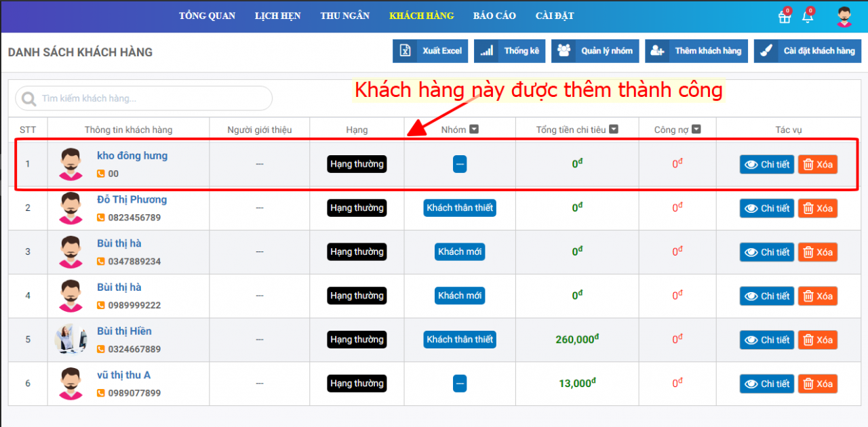868x427 pixels.
Task: Open customer name link Bùi thị Hiền
Action: point(124,331)
